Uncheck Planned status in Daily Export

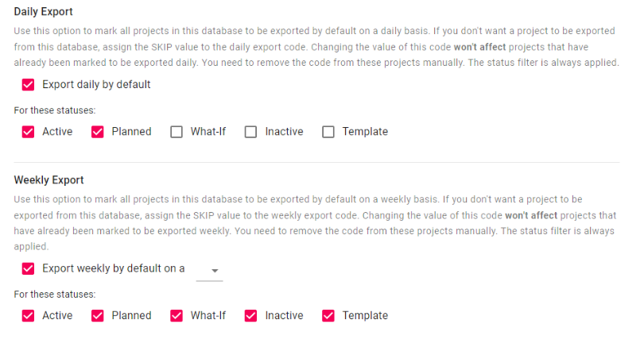98,132
